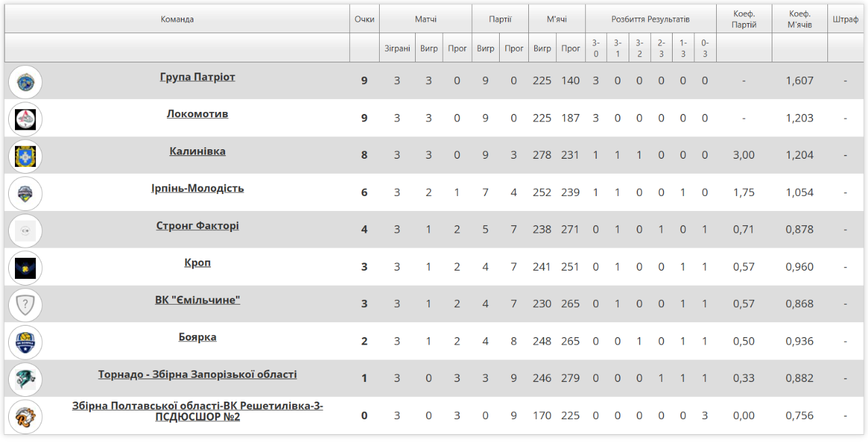Click the Група Патріот team logo
The width and height of the screenshot is (868, 443).
[25, 82]
